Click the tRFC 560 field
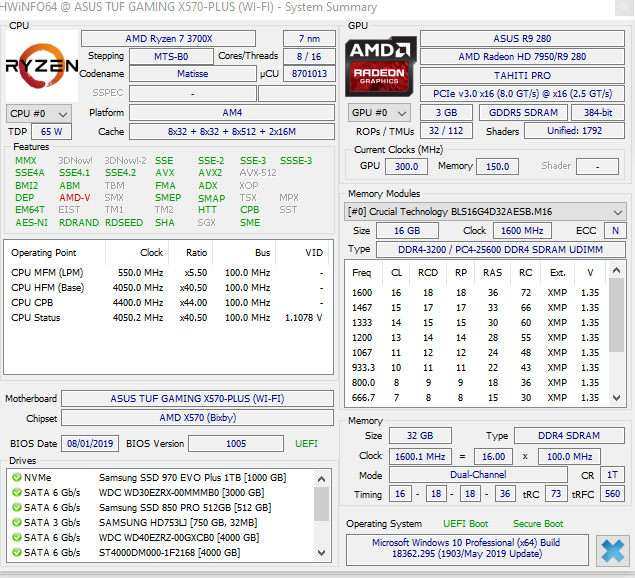The height and width of the screenshot is (578, 635). tap(612, 494)
